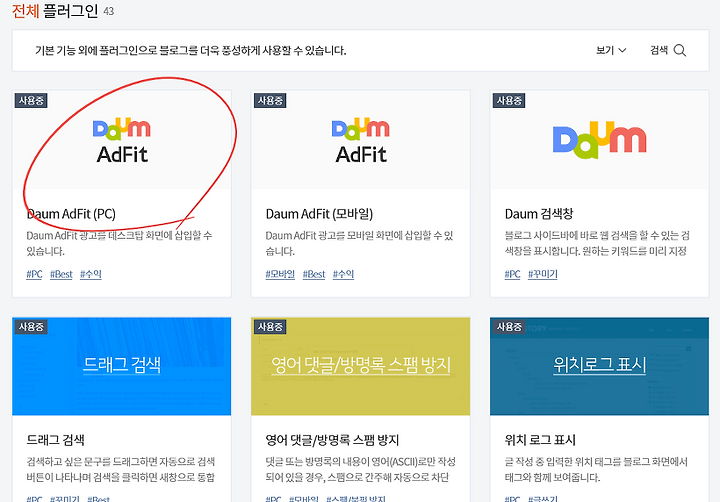Open the Daum AdFit (모바일) plugin thumbnail
Screen dimensions: 720x502
tap(360, 140)
